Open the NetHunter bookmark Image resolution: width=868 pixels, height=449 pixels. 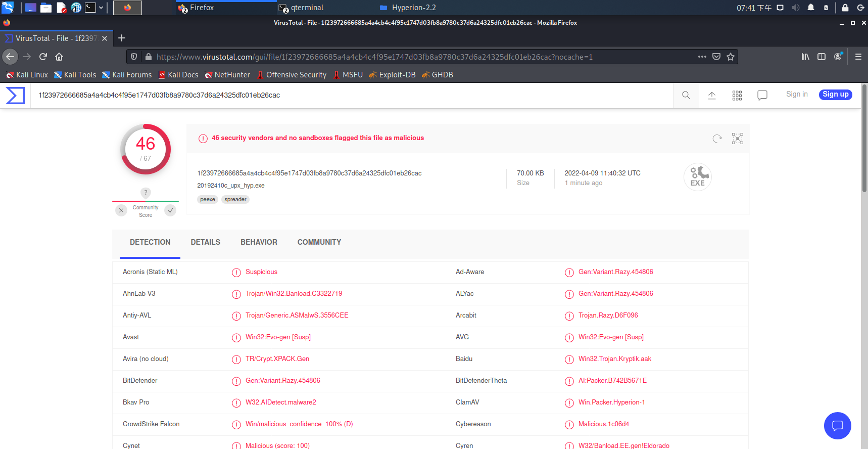coord(227,75)
